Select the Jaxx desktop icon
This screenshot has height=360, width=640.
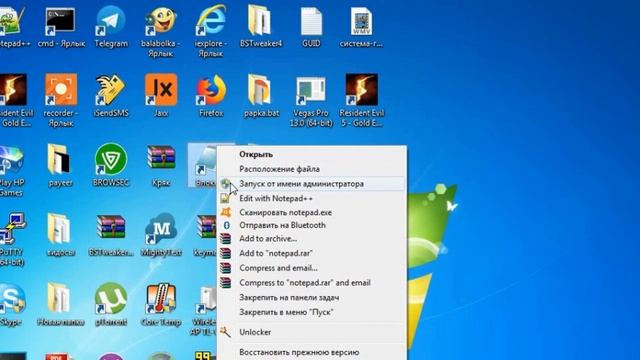pos(161,90)
